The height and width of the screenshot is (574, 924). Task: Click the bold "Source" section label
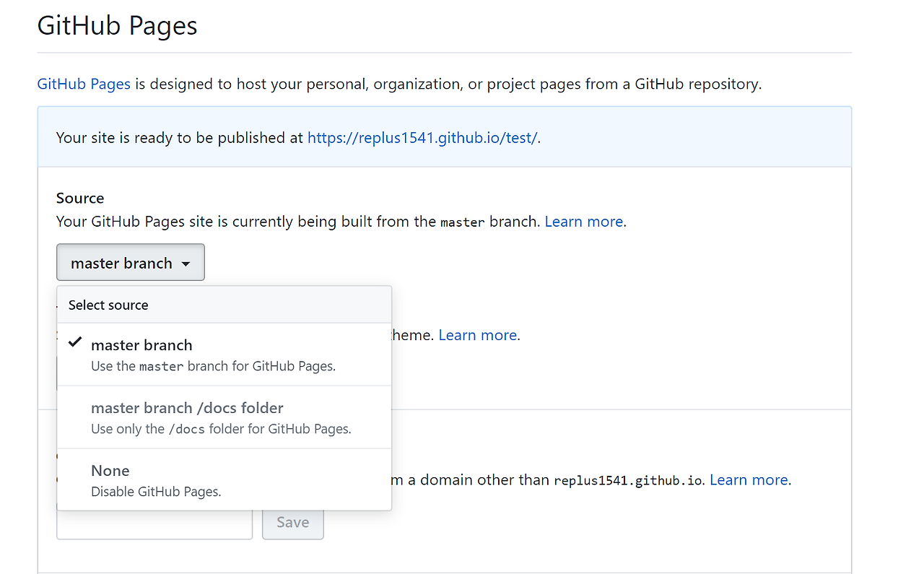pyautogui.click(x=80, y=198)
